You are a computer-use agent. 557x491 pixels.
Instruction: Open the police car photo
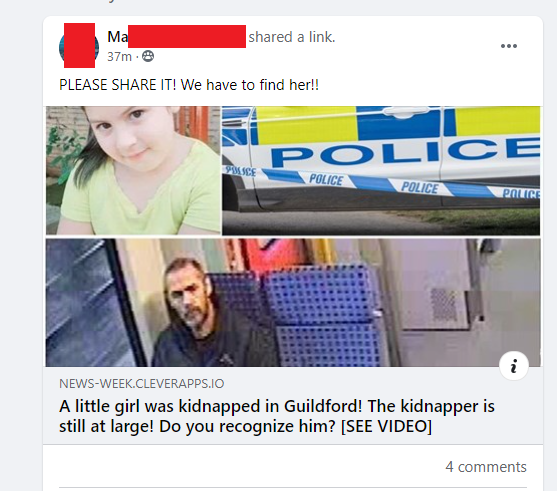381,171
